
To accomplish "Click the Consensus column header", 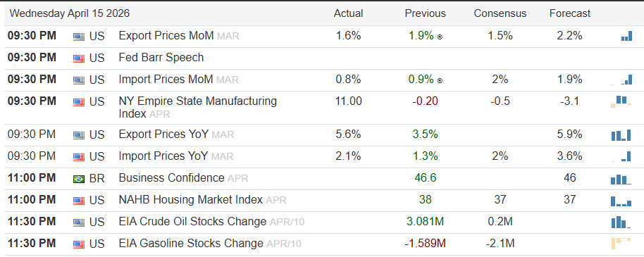I will 500,13.
